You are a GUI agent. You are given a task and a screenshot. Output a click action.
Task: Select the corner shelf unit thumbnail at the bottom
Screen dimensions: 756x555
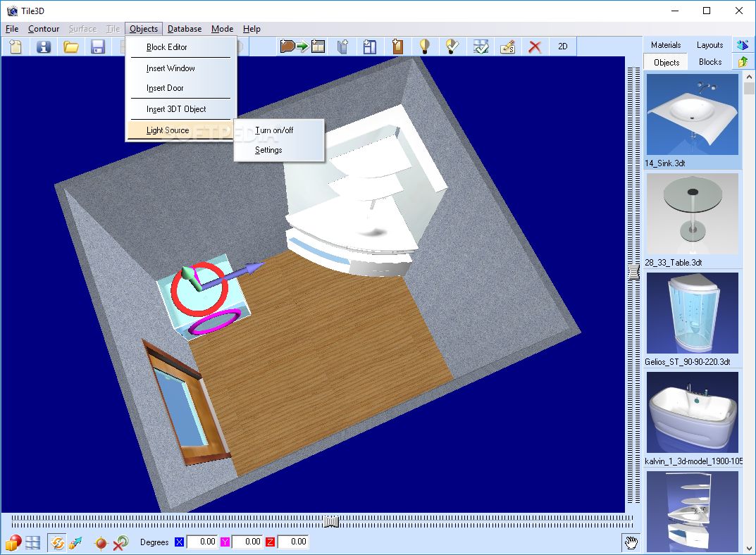click(693, 511)
